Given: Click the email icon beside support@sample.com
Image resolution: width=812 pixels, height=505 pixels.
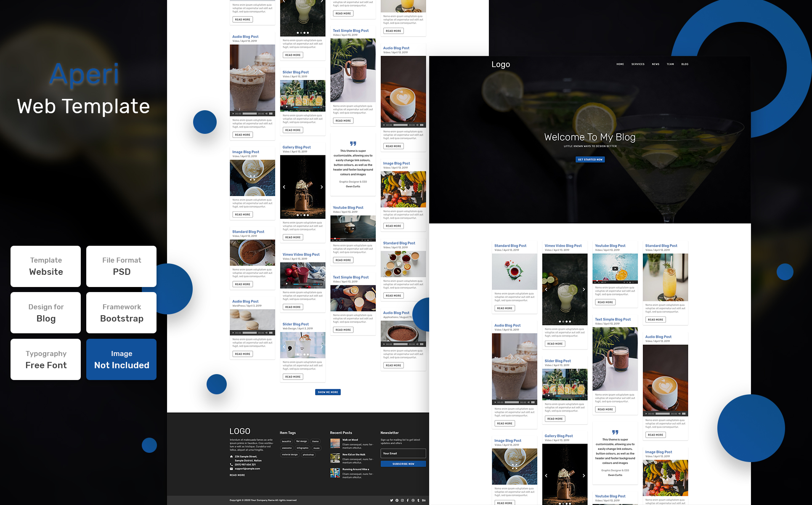Looking at the screenshot, I should pos(231,469).
